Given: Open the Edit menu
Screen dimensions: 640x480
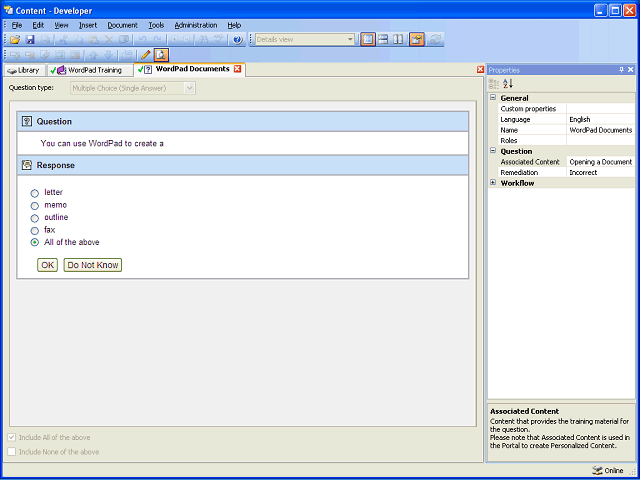Looking at the screenshot, I should pos(38,25).
